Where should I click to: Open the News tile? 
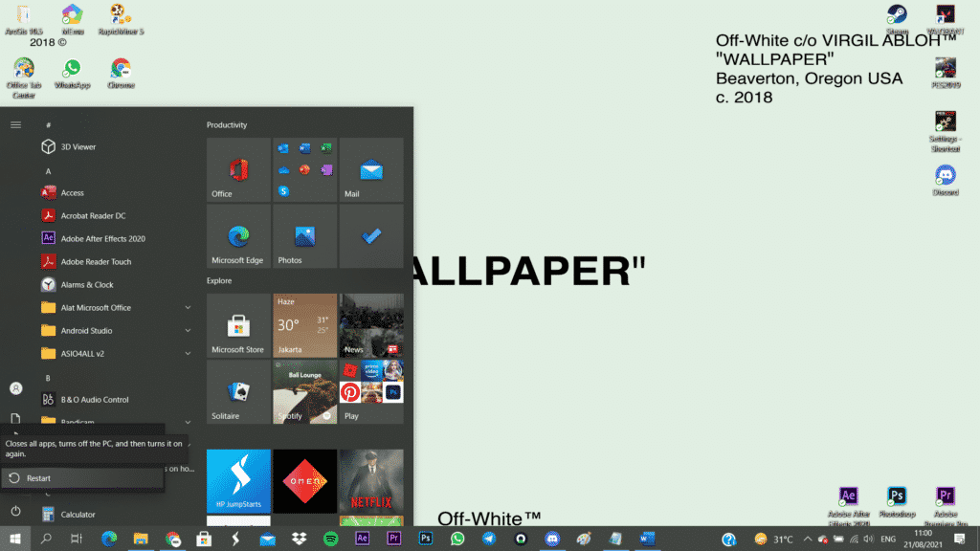point(371,325)
